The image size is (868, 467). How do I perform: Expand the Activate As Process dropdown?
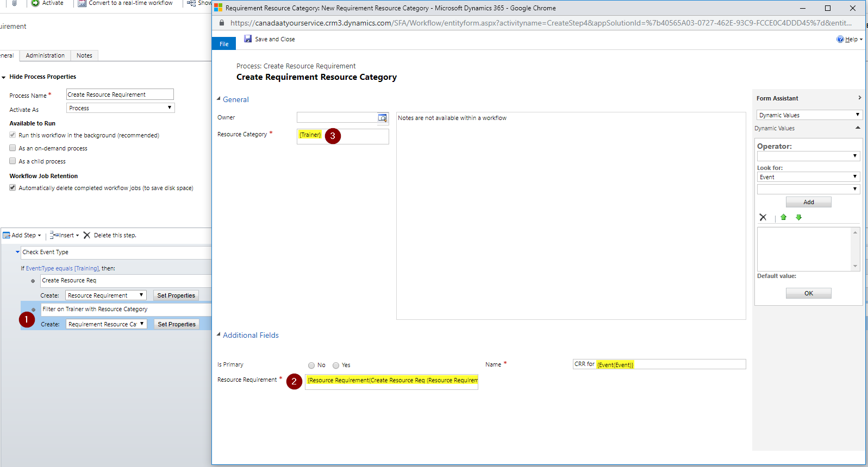tap(120, 108)
